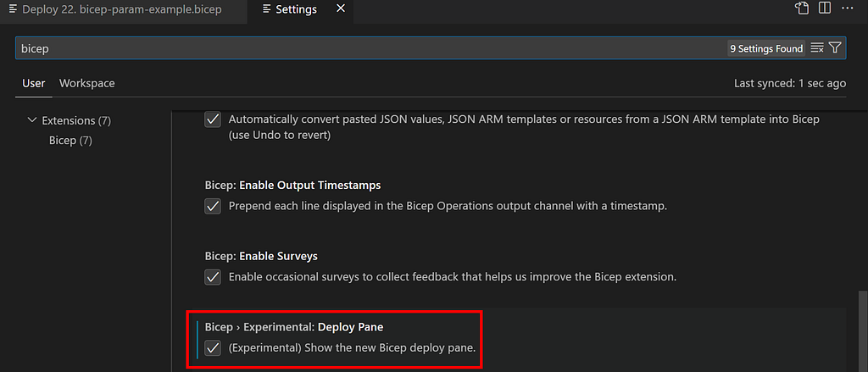
Task: Open the More Actions ellipsis menu
Action: point(847,8)
